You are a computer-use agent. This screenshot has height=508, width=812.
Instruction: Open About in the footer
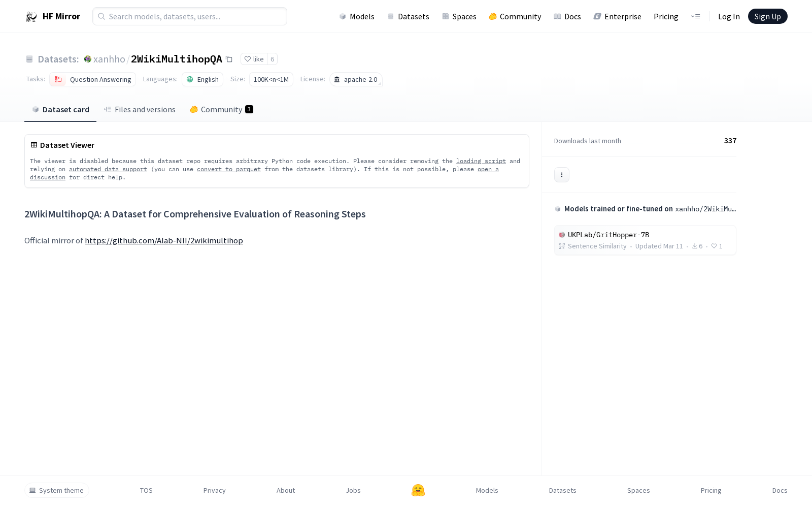pos(286,490)
